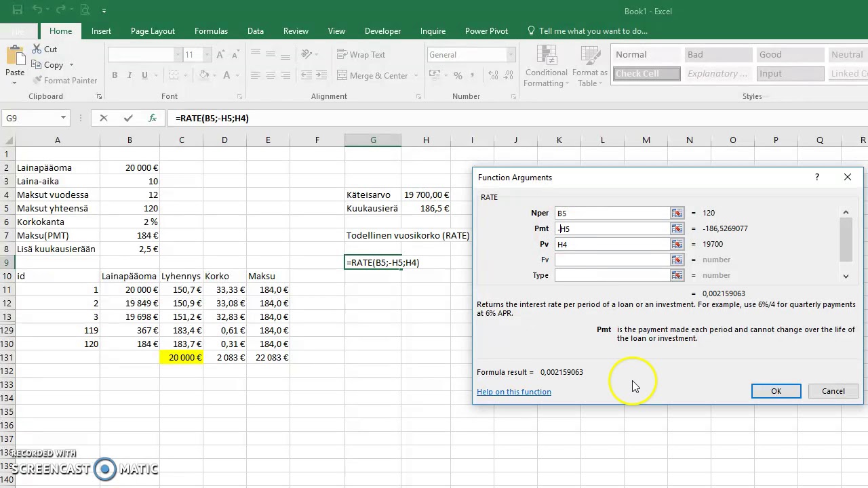Open the Name Box dropdown
The image size is (868, 488).
point(63,118)
